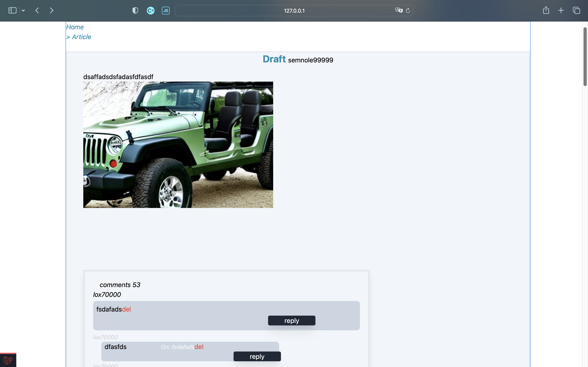588x367 pixels.
Task: Click the page vertical scrollbar
Action: tap(585, 56)
